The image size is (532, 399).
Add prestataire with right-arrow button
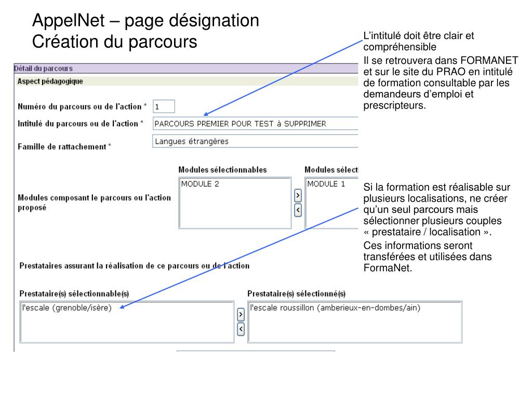tap(241, 314)
